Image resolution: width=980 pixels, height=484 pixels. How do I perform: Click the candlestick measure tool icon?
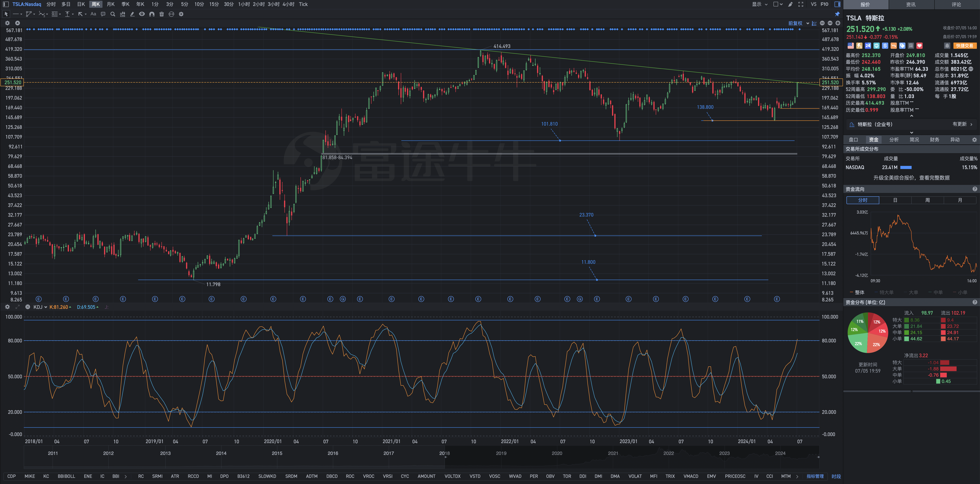(x=123, y=14)
